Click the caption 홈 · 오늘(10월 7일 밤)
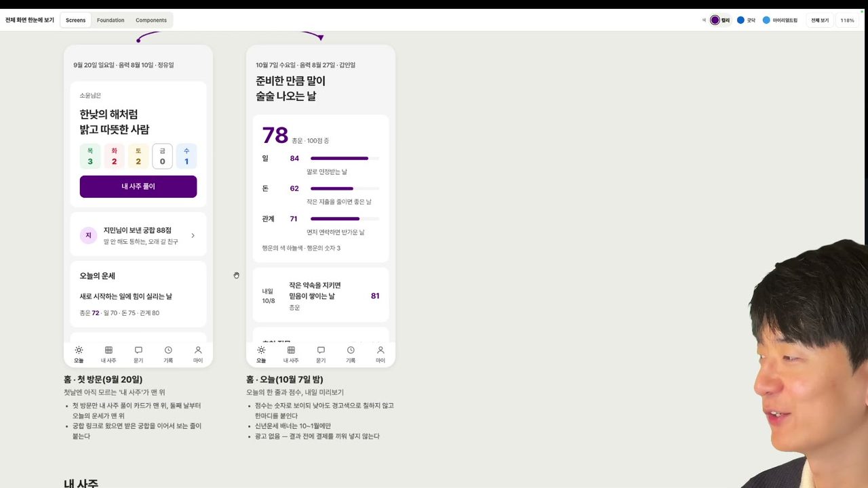 pyautogui.click(x=285, y=380)
